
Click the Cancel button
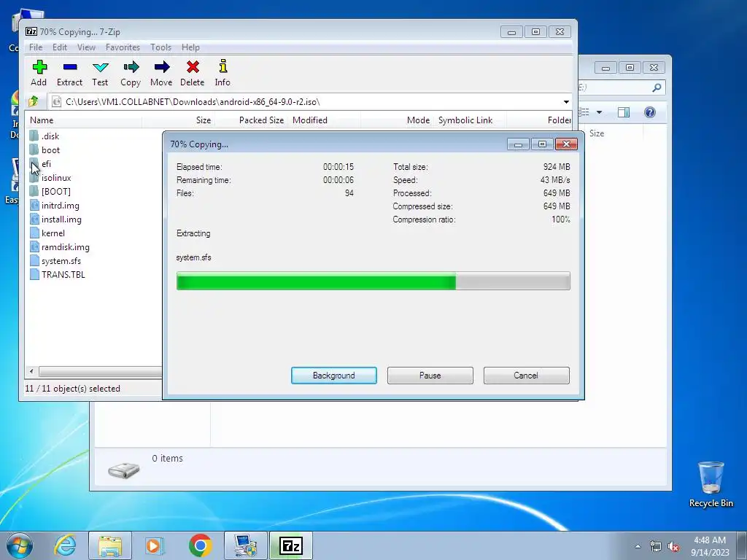coord(526,376)
